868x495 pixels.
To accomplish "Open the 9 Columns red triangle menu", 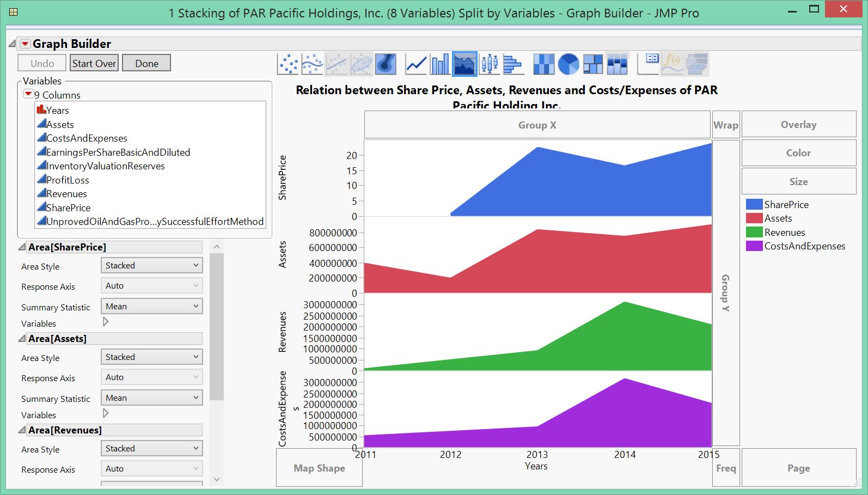I will coord(28,94).
